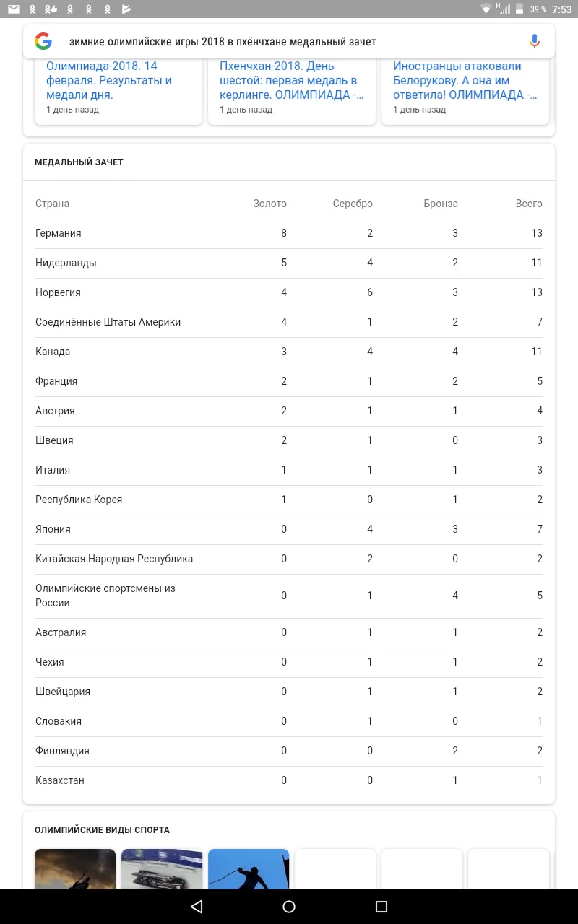Viewport: 578px width, 924px height.
Task: Tap the Google logo in the search bar
Action: (x=43, y=41)
